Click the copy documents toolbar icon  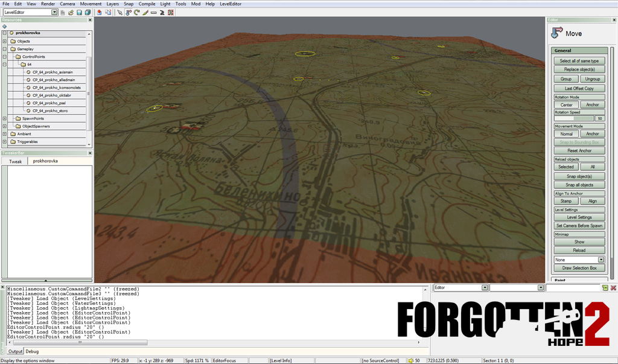[108, 13]
